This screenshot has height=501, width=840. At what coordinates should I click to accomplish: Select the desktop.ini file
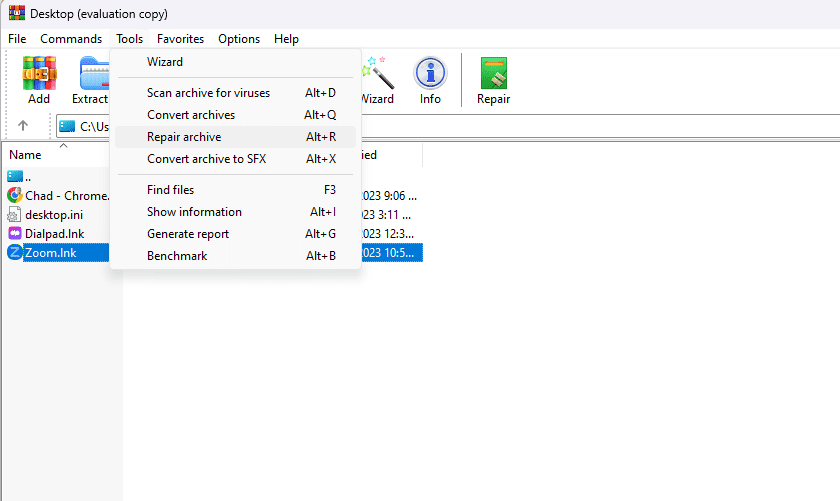pyautogui.click(x=52, y=215)
